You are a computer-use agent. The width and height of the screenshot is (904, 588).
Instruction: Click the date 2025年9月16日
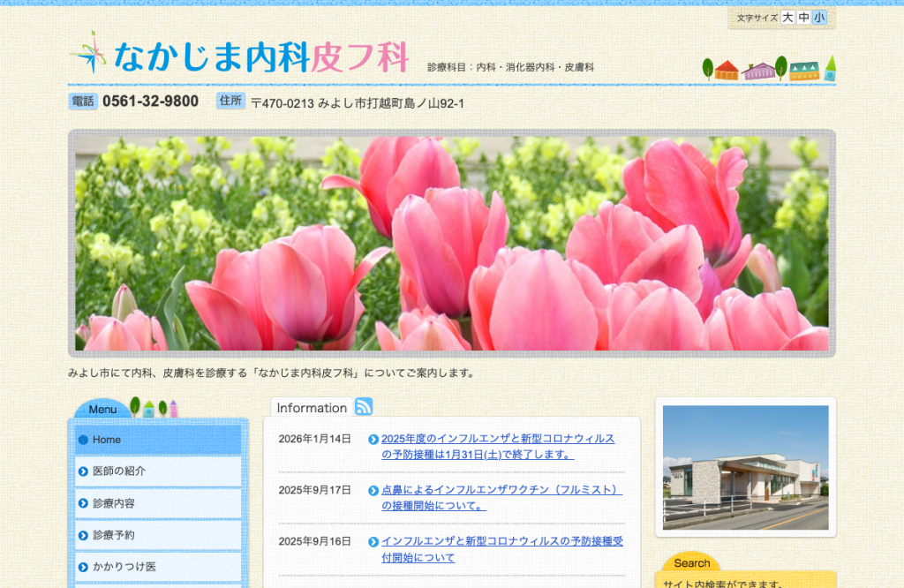click(x=315, y=541)
